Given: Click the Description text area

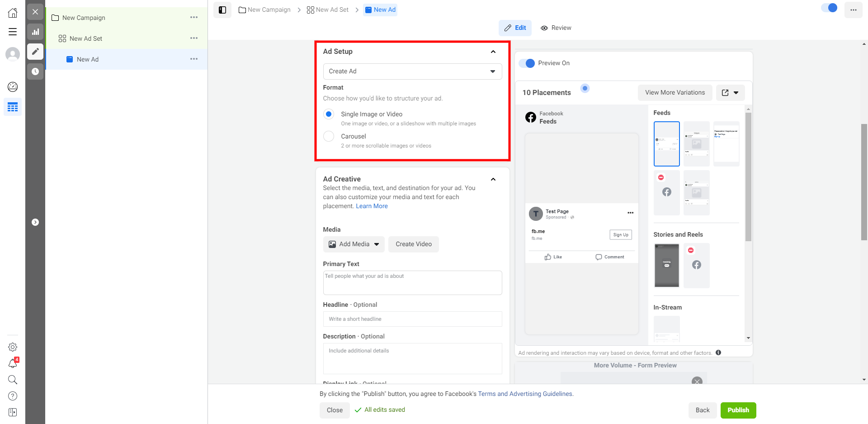Looking at the screenshot, I should click(412, 359).
